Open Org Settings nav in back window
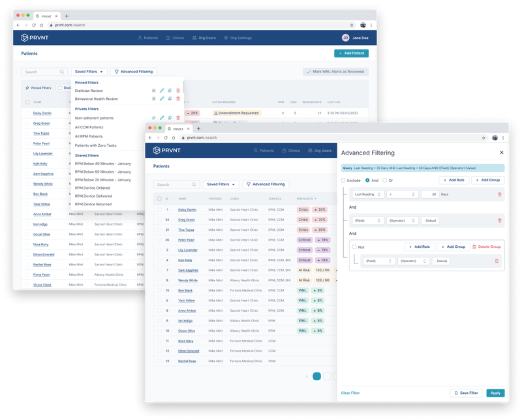522x420 pixels. click(x=238, y=38)
